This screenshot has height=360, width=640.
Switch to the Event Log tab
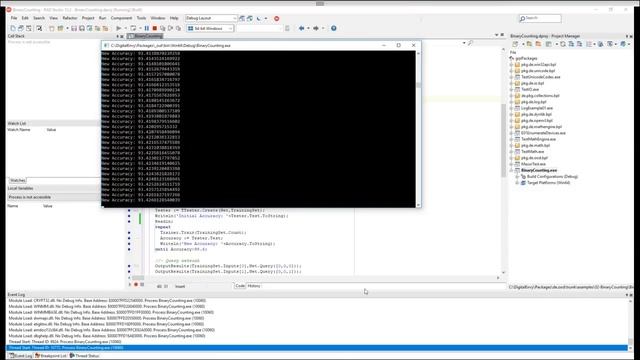[x=21, y=356]
